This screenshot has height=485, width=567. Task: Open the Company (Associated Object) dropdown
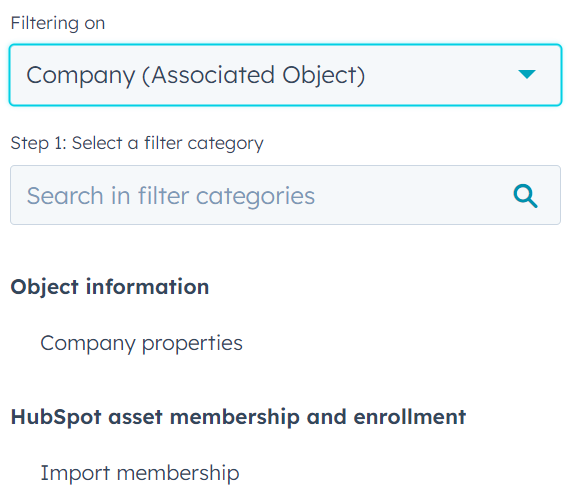pos(285,75)
